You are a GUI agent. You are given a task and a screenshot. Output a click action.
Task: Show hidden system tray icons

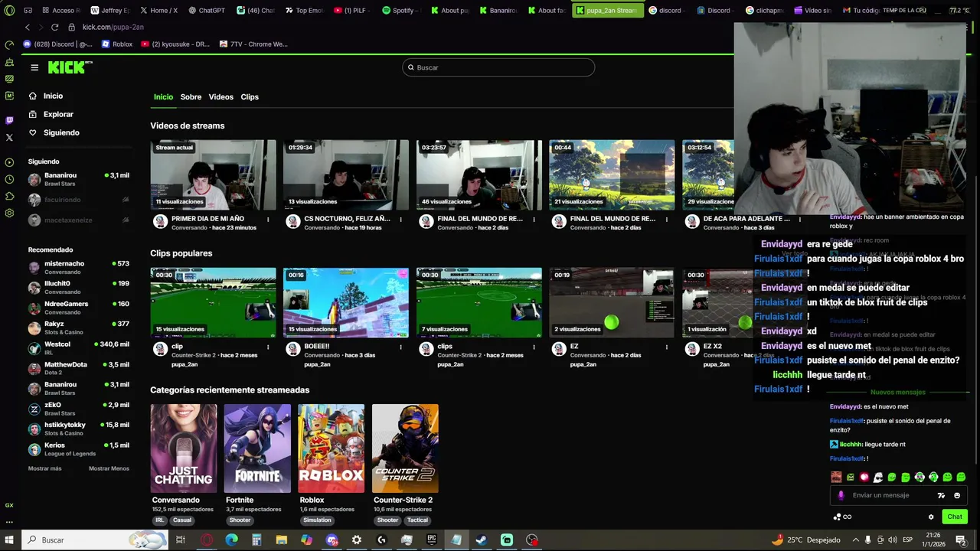[856, 540]
